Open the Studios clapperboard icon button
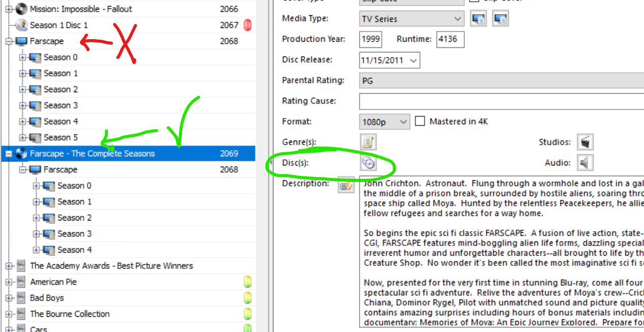The height and width of the screenshot is (332, 644). pyautogui.click(x=585, y=142)
